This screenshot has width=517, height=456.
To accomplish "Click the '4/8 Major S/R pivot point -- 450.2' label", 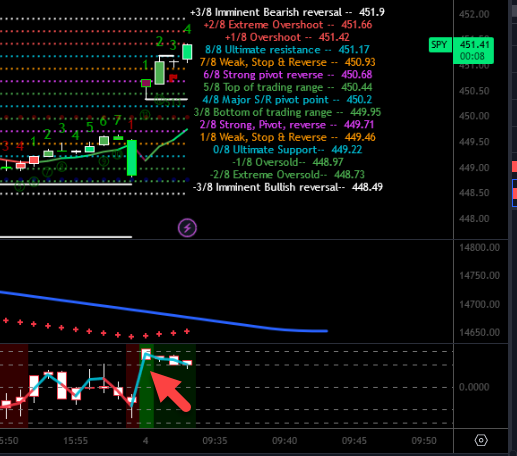I will (x=287, y=99).
